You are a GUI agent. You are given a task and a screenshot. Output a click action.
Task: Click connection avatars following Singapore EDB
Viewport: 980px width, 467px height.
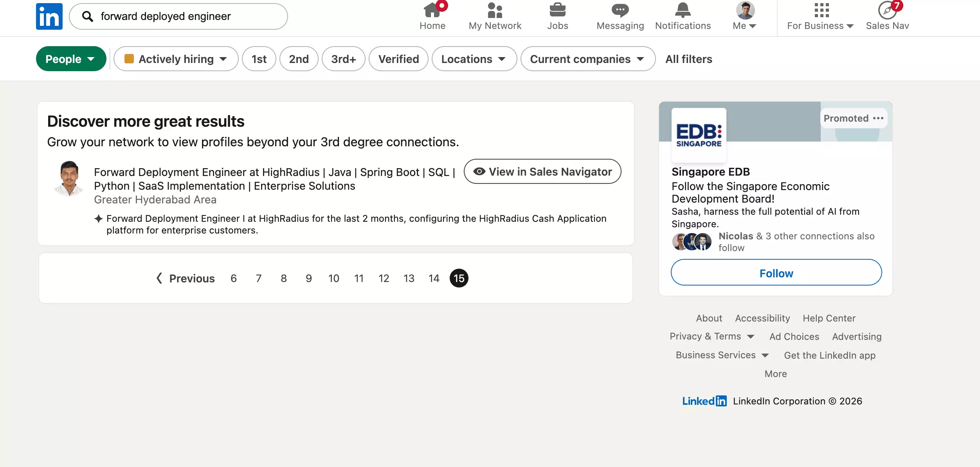[x=692, y=242]
